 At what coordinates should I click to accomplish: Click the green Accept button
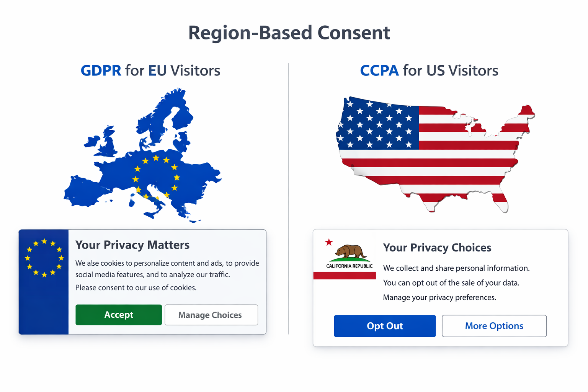[119, 315]
